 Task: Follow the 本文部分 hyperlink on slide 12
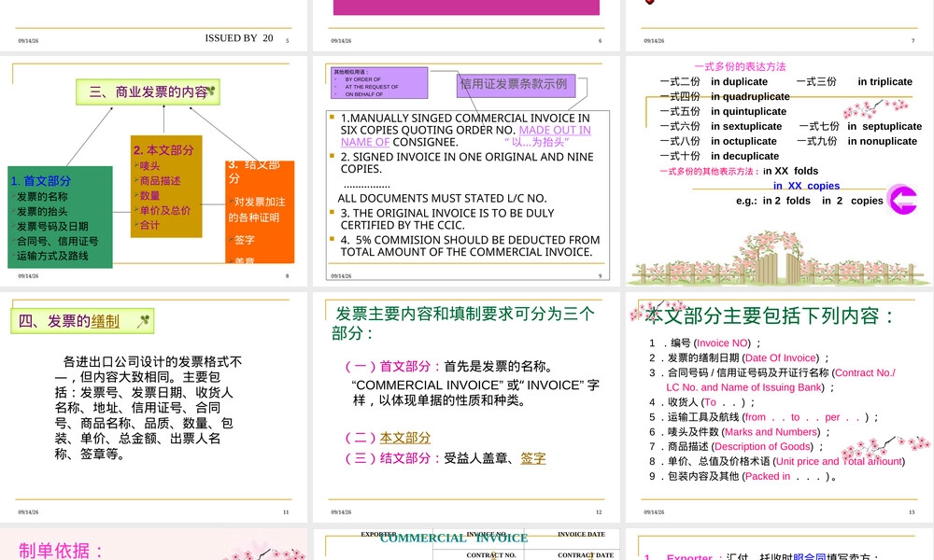pos(405,438)
